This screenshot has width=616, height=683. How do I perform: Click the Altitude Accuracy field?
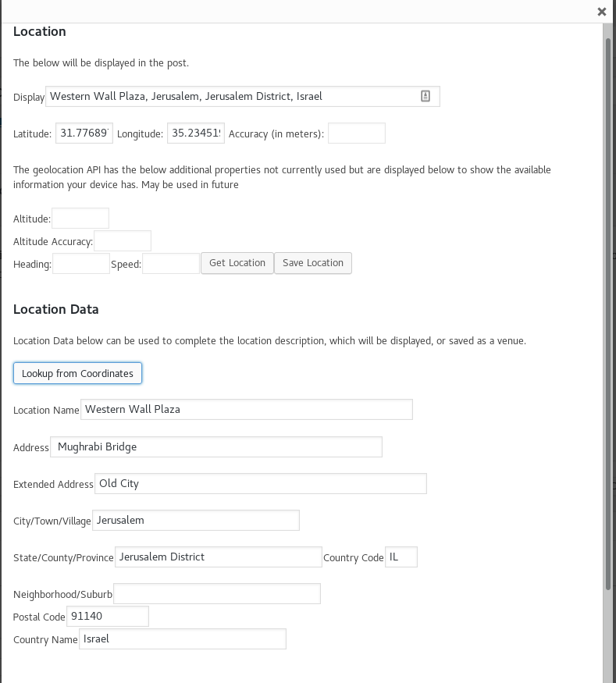123,241
